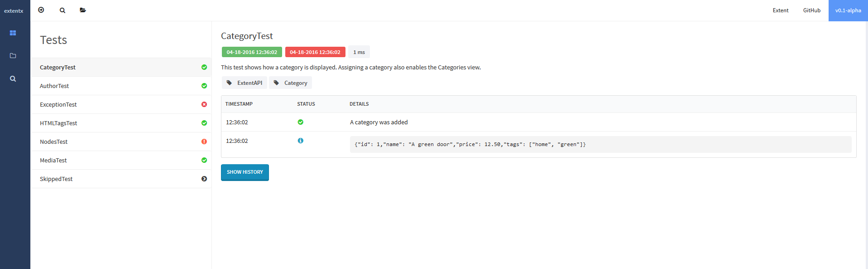Select the Category tag label

point(291,83)
